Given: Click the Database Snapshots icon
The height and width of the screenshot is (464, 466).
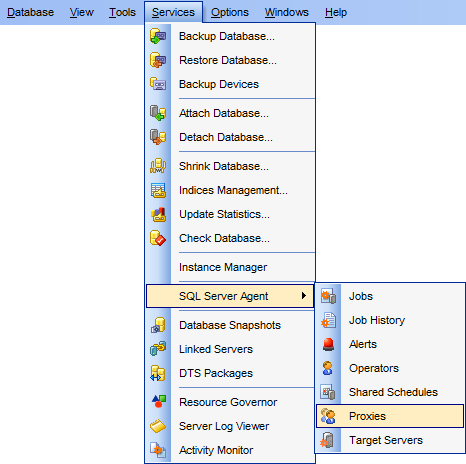Looking at the screenshot, I should 158,325.
